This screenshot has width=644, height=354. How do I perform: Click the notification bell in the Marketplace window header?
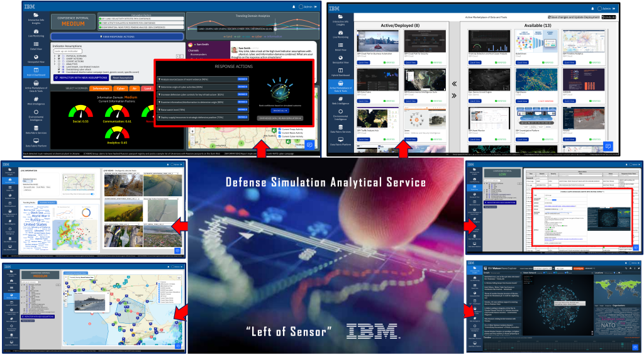(x=592, y=9)
